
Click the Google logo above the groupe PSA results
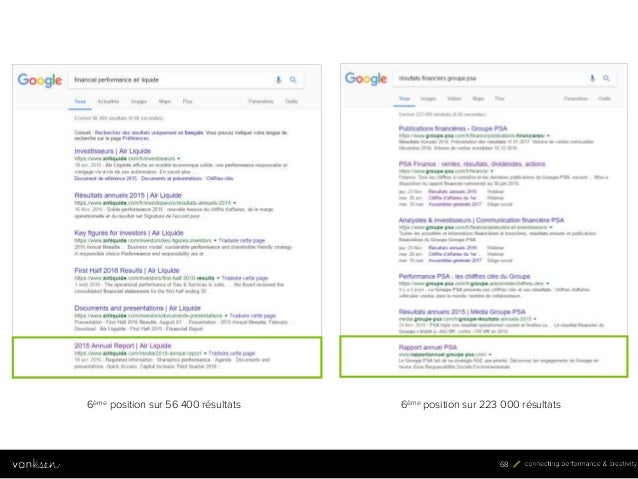(x=366, y=78)
